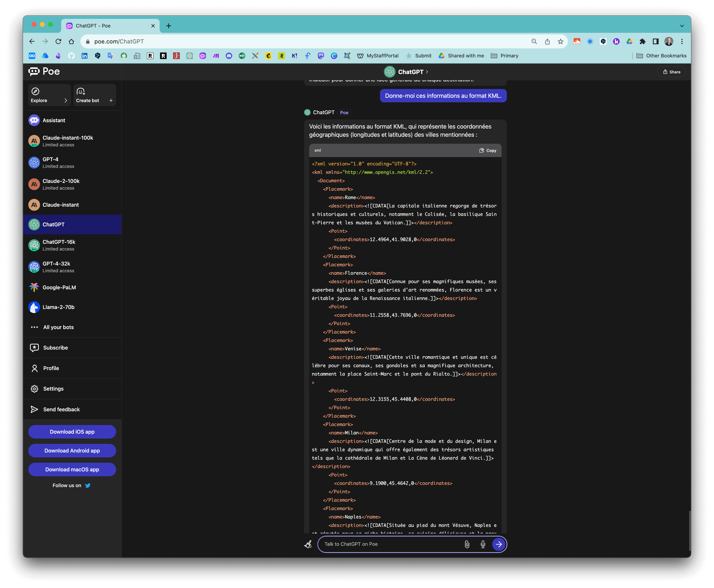Open Poe's Twitter via the bird icon
This screenshot has height=588, width=714.
click(88, 485)
